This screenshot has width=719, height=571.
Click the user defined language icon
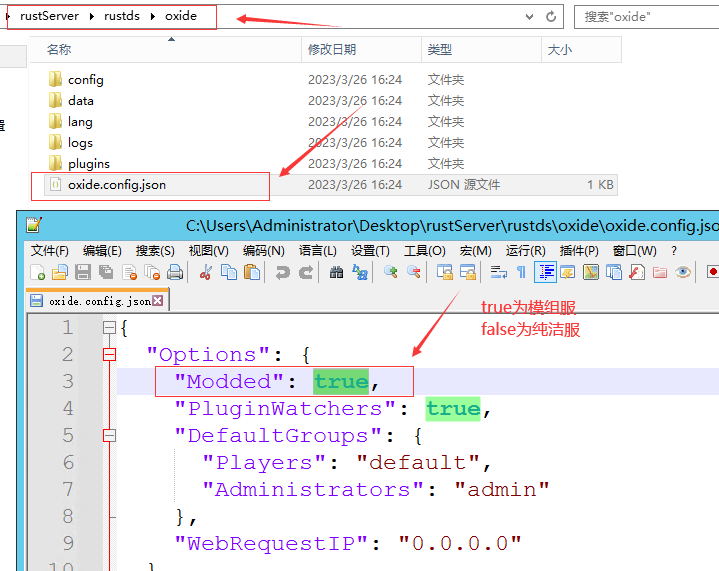coord(568,272)
